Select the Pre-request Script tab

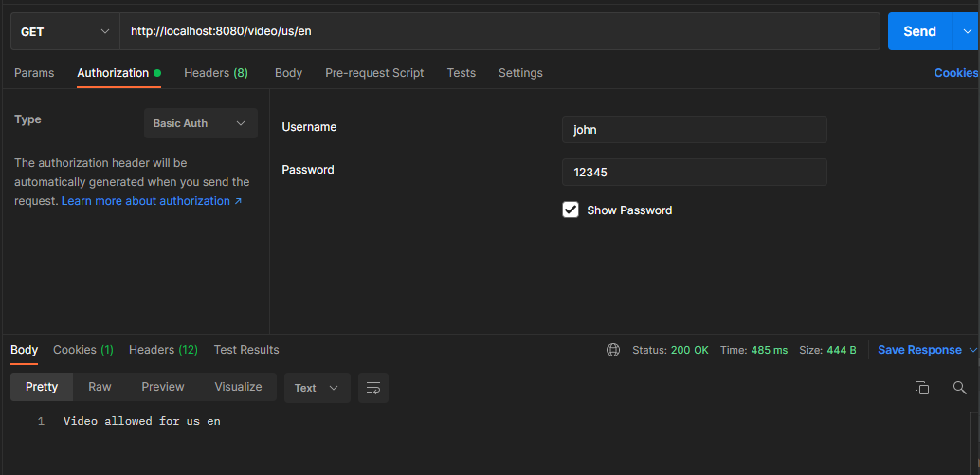click(374, 73)
